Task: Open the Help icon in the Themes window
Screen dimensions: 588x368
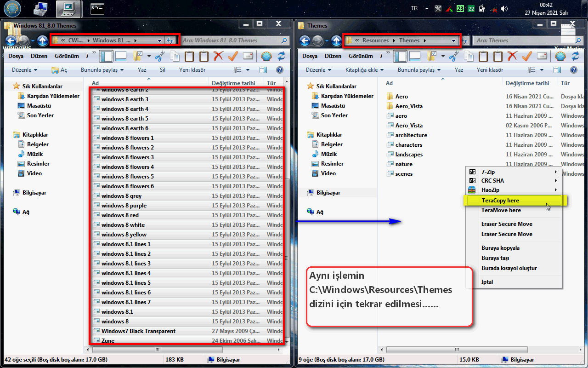Action: [x=573, y=70]
